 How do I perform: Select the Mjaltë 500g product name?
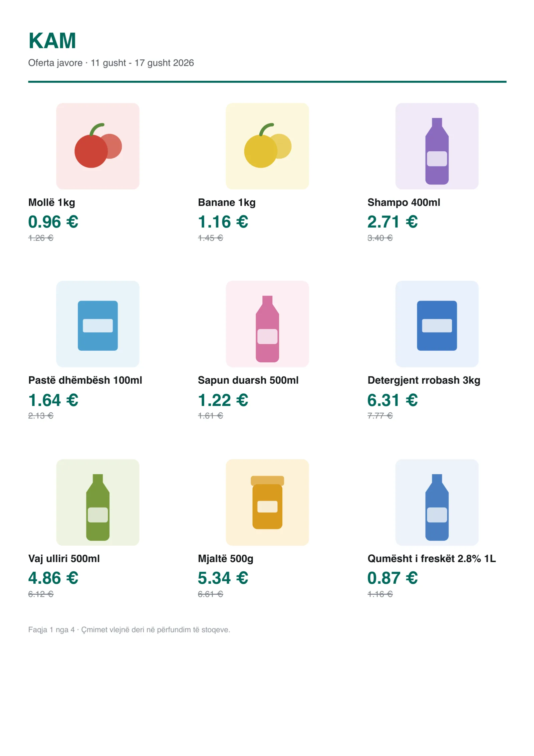(226, 559)
